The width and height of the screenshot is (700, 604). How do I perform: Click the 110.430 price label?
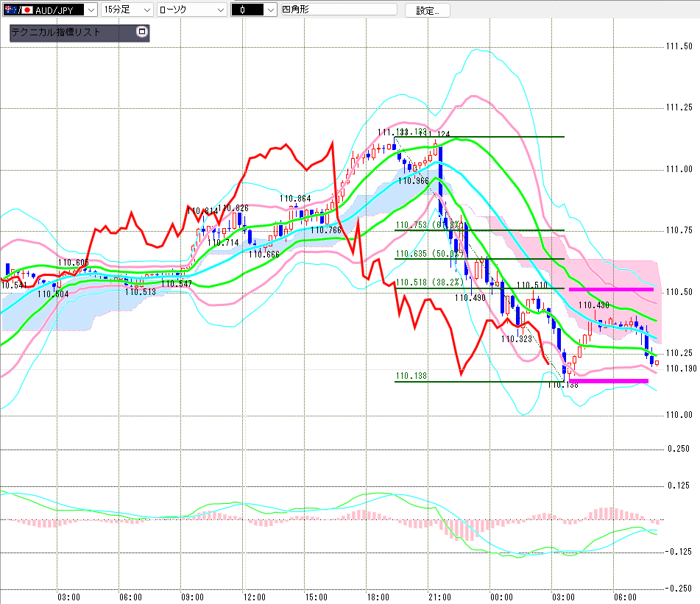pos(594,305)
